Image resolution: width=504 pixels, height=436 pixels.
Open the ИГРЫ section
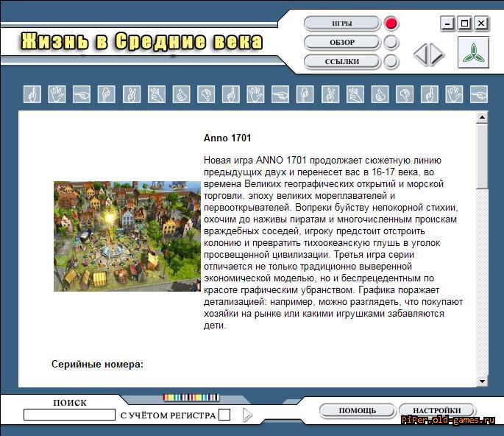341,24
